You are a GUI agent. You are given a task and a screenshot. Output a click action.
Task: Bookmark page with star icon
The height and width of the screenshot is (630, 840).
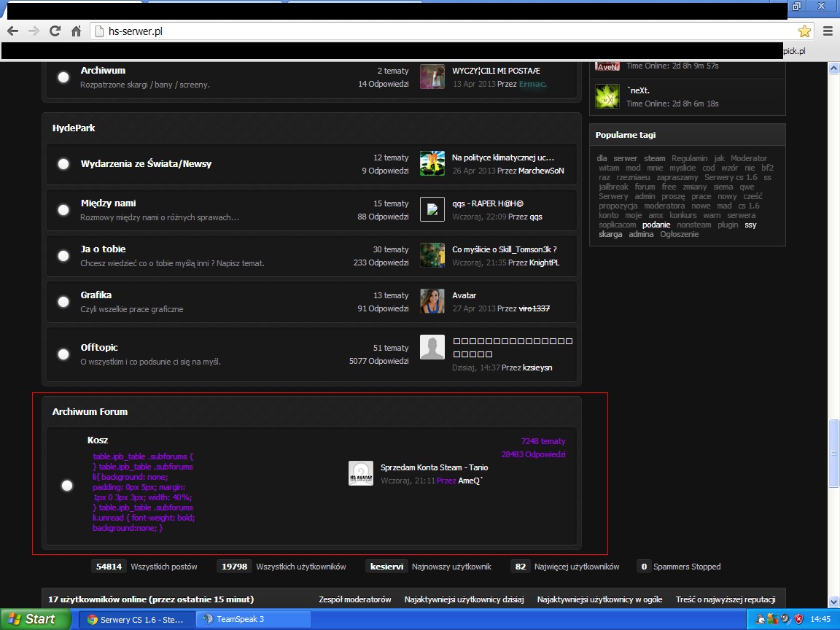(x=804, y=31)
